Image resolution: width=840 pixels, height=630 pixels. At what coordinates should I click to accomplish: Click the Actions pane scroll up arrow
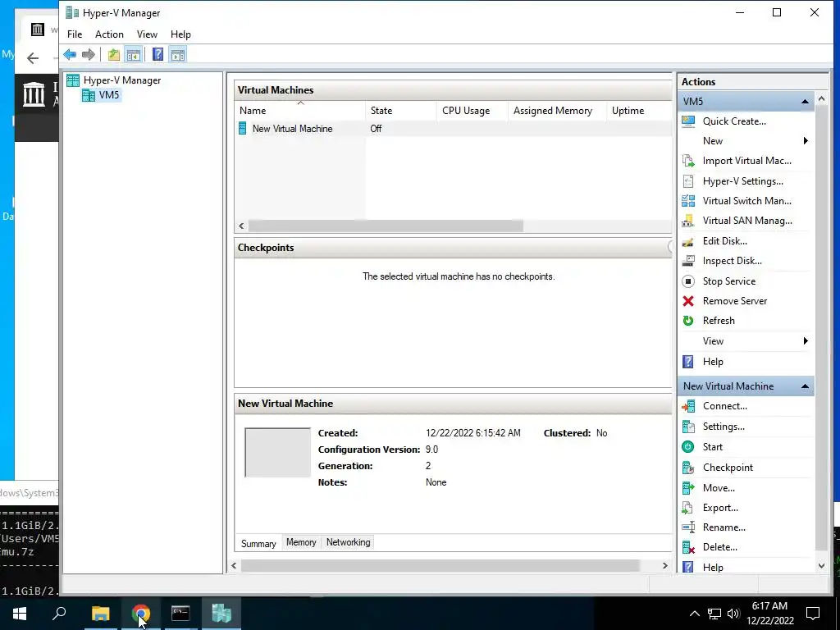(822, 99)
